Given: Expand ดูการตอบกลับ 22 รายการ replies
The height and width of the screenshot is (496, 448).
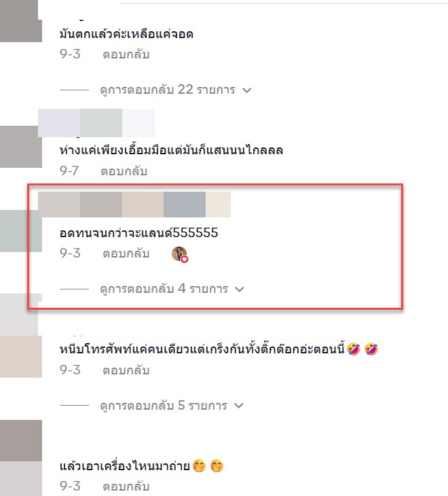Looking at the screenshot, I should (168, 90).
